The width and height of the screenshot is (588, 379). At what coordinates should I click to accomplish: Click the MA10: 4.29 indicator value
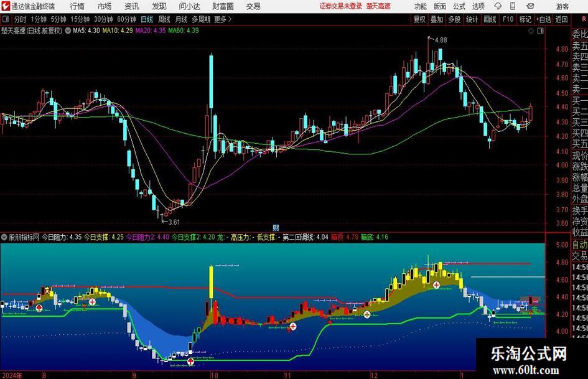pyautogui.click(x=118, y=30)
